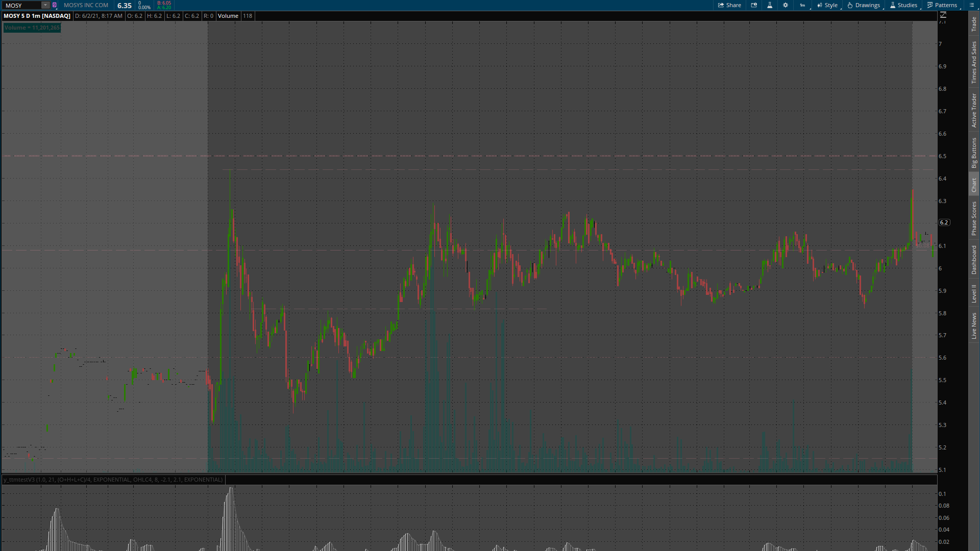Click the purple symbol link number icon
The width and height of the screenshot is (980, 551).
point(55,5)
